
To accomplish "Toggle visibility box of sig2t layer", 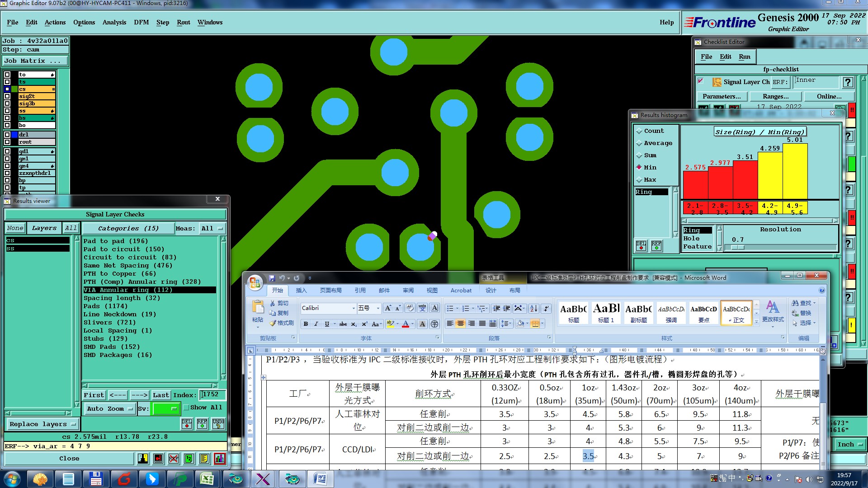I will (7, 96).
